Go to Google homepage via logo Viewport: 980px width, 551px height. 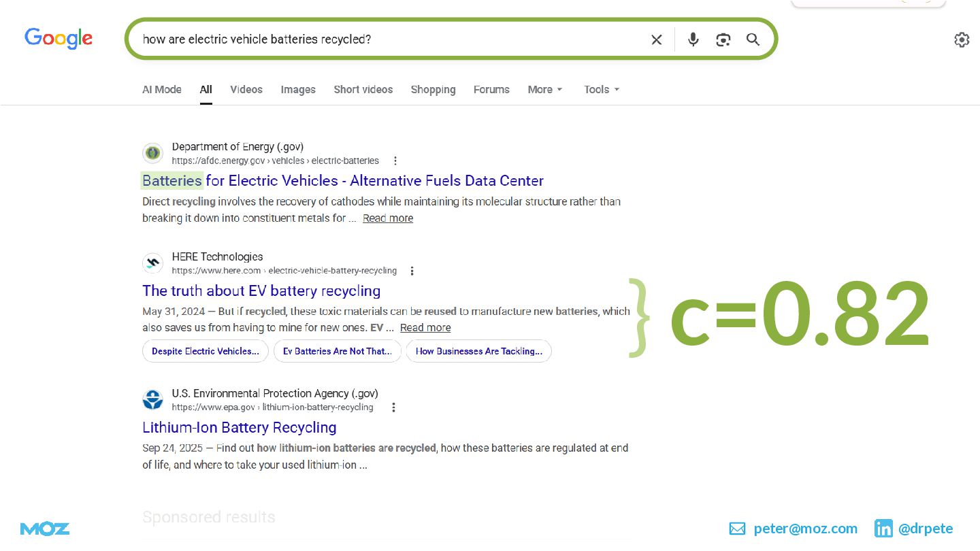pos(59,39)
